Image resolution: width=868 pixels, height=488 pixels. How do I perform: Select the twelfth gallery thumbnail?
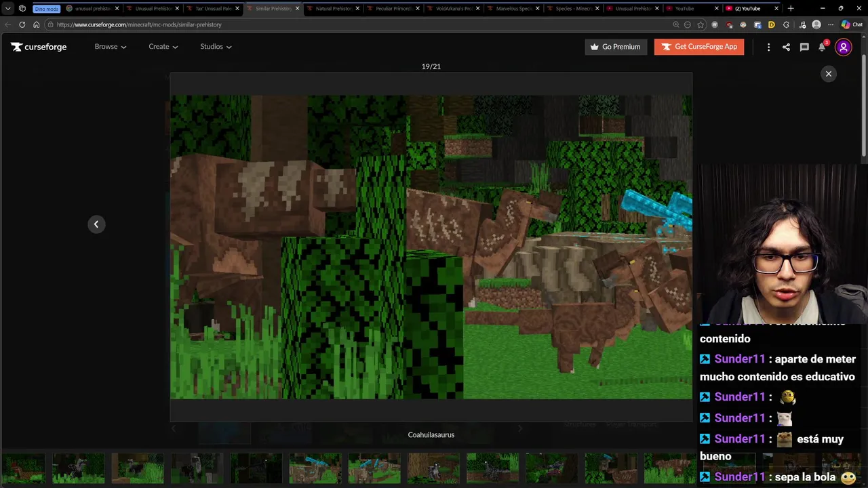click(670, 469)
